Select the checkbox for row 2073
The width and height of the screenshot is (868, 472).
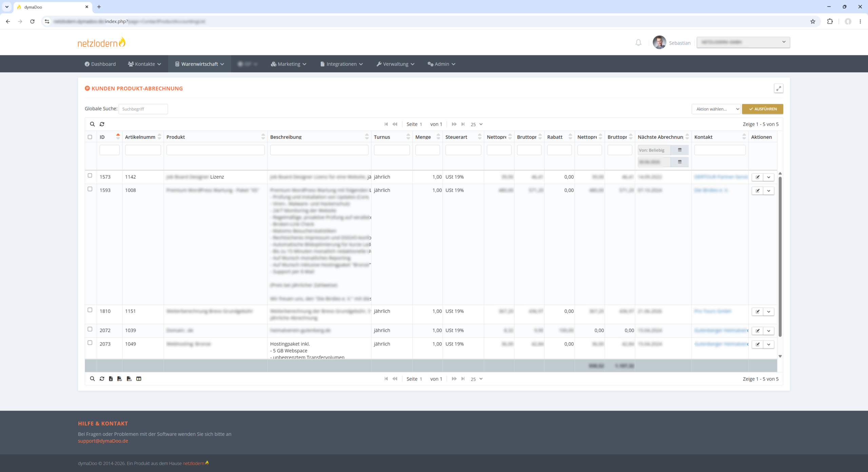coord(90,343)
